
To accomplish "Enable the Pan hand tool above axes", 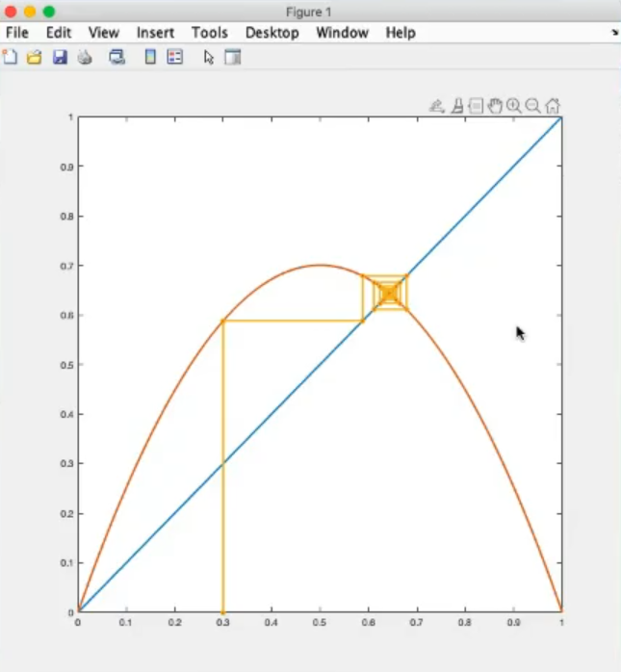I will click(495, 106).
